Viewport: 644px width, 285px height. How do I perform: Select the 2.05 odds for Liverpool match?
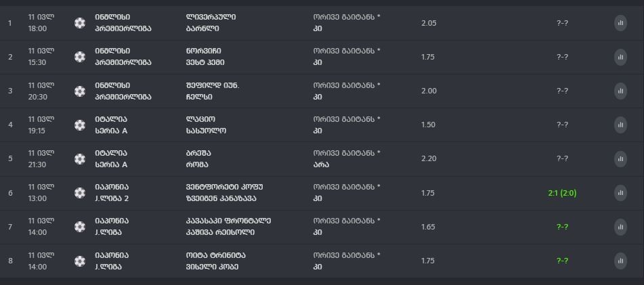429,23
